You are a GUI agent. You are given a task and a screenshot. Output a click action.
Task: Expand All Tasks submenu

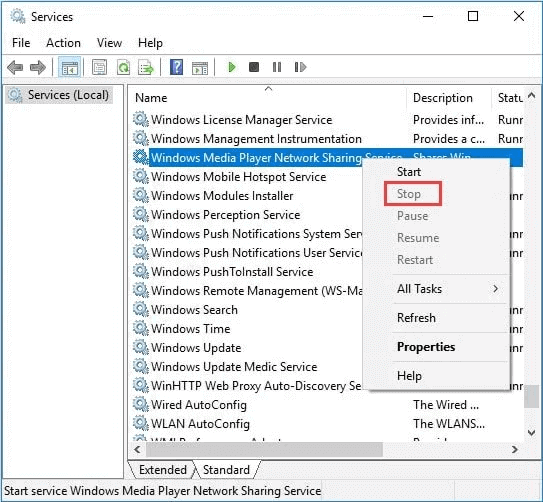pyautogui.click(x=437, y=289)
